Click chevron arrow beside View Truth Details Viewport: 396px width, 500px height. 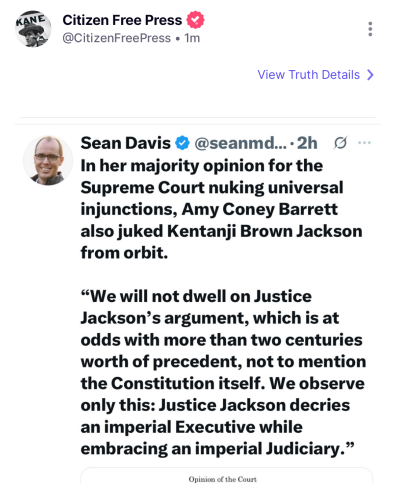(370, 75)
